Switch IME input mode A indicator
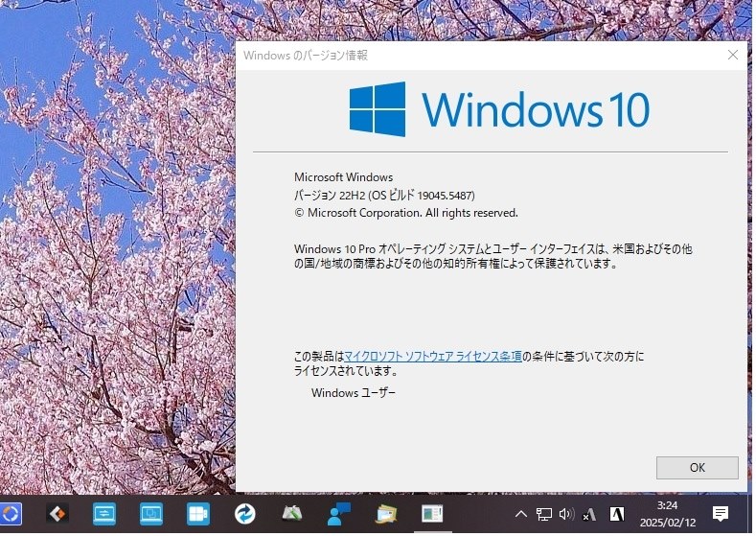The image size is (756, 536). coord(617,514)
